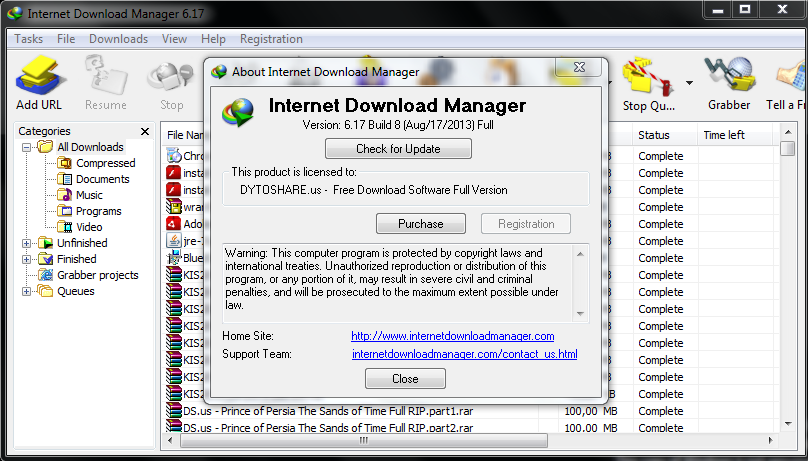
Task: Select Prince of Persia part1.rar file row
Action: (x=470, y=411)
